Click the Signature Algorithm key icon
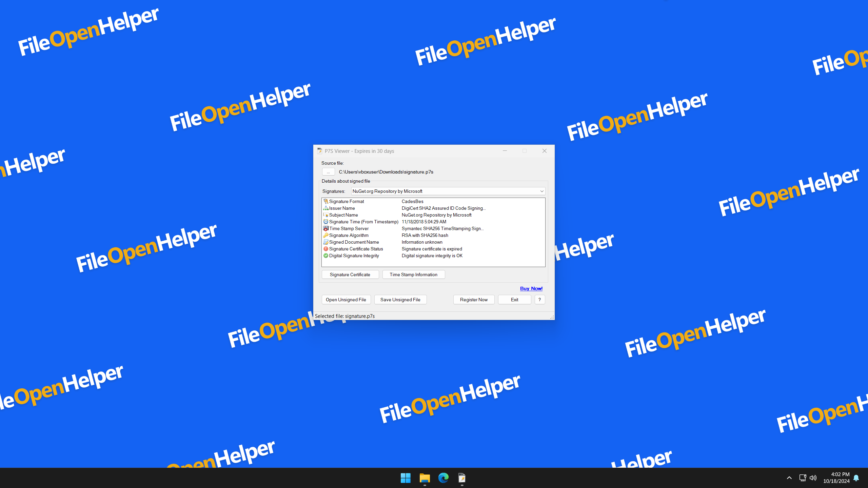 [325, 235]
